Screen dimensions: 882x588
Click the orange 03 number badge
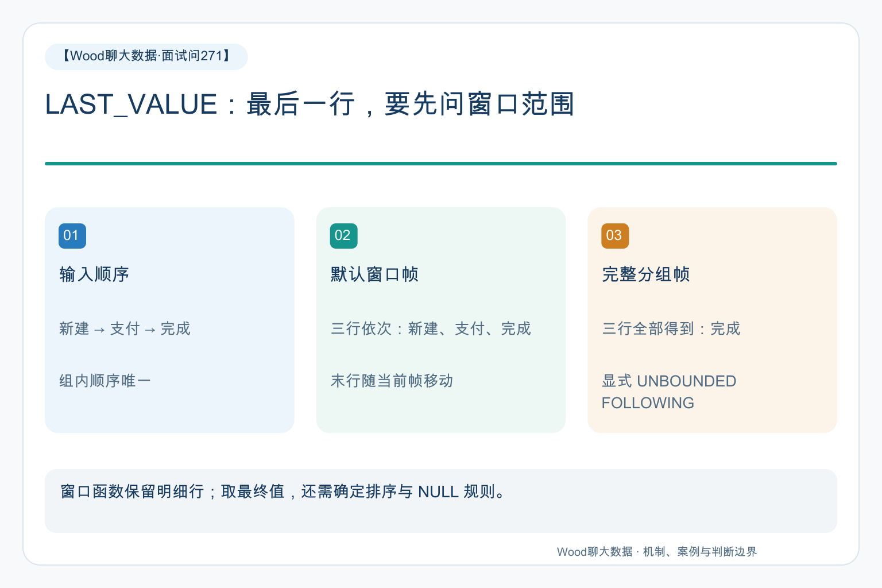615,235
